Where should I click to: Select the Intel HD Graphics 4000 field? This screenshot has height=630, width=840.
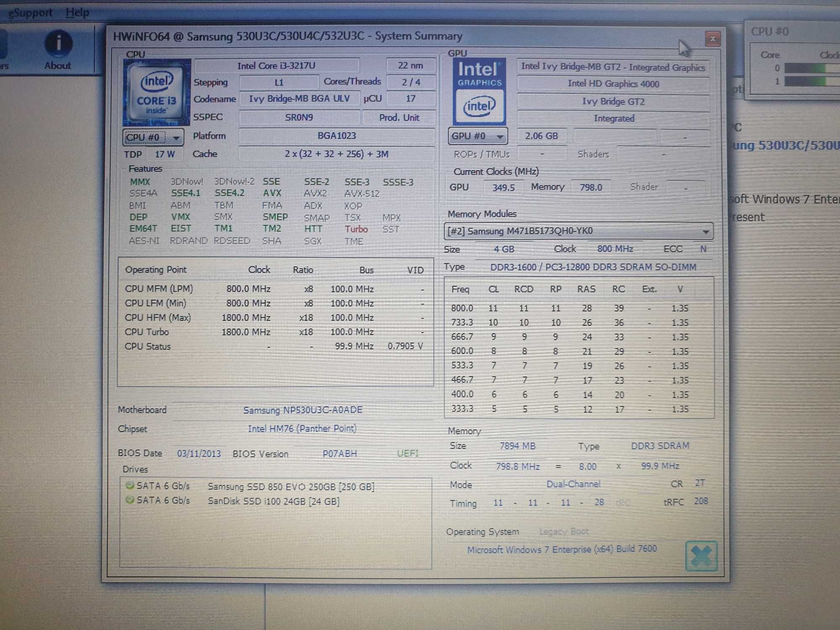pyautogui.click(x=613, y=84)
